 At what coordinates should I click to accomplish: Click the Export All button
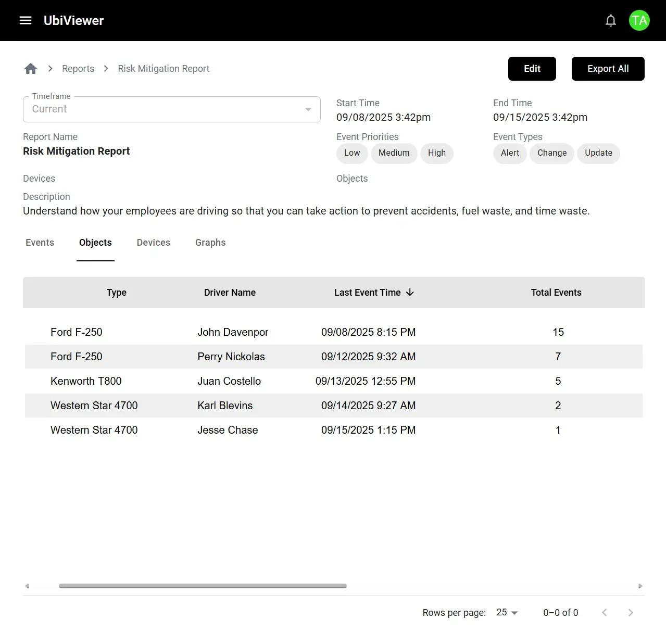tap(608, 69)
